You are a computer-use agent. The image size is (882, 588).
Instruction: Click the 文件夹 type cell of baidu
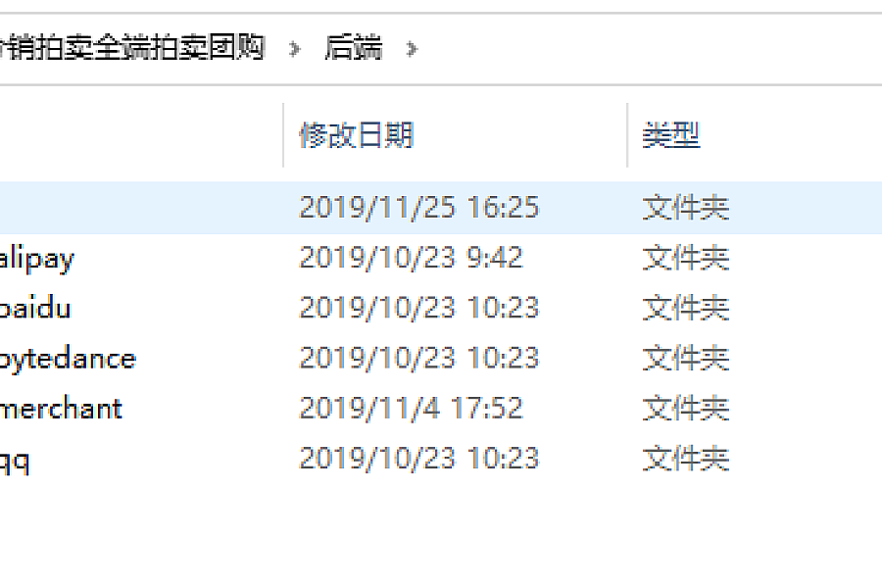686,308
